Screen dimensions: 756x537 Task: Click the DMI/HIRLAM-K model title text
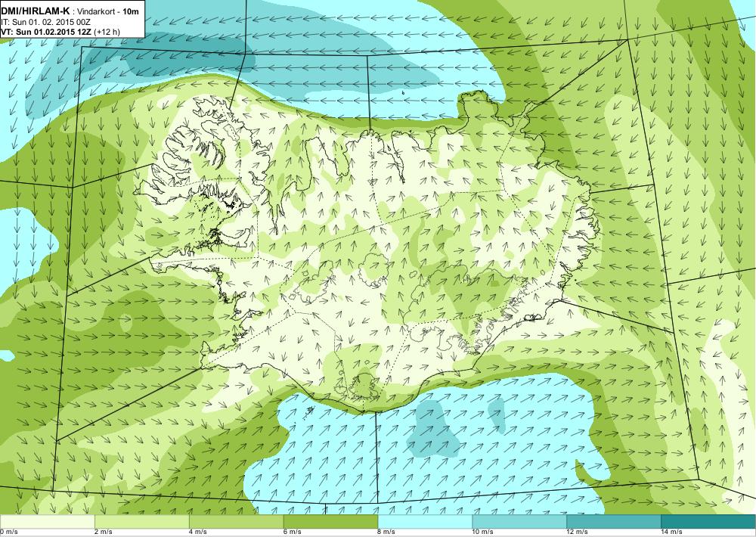click(x=36, y=11)
